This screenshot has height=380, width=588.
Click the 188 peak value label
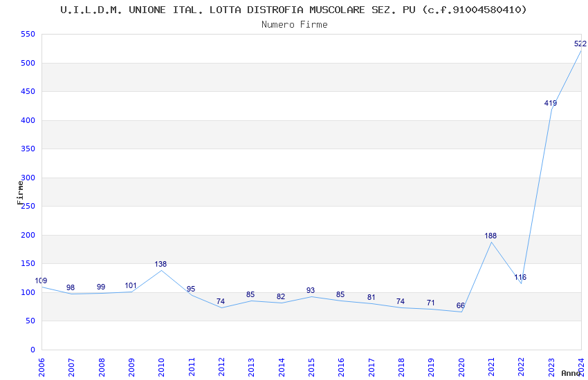coord(490,236)
